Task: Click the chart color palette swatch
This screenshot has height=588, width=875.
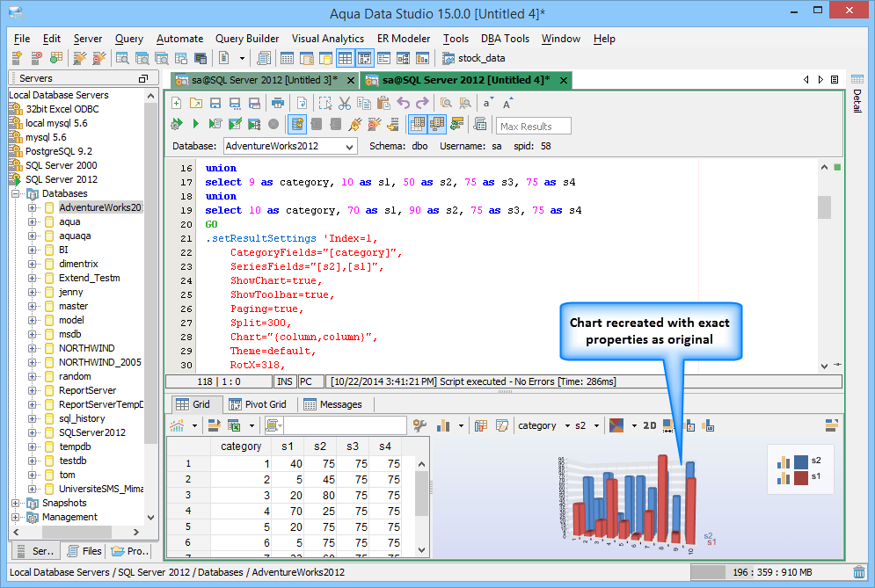Action: click(616, 425)
